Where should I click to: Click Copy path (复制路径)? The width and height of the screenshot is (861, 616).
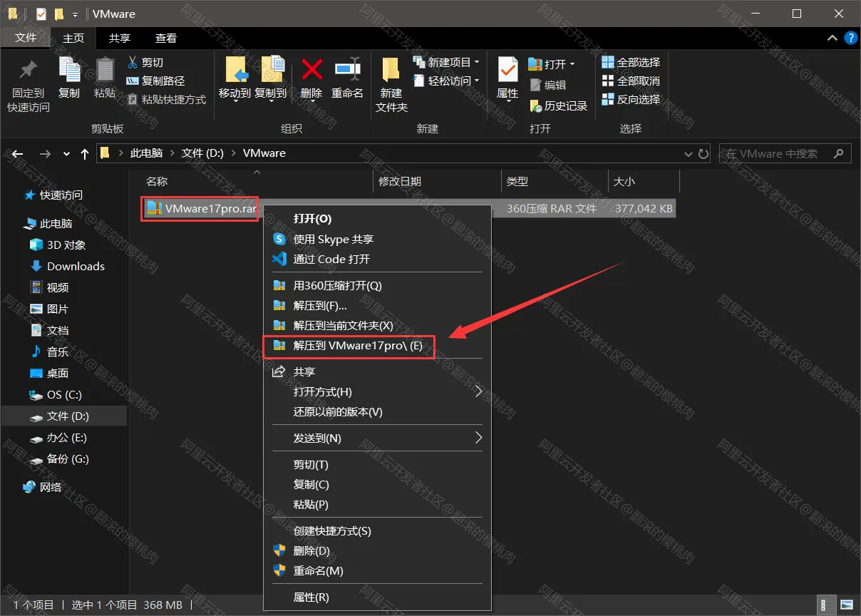click(x=155, y=81)
